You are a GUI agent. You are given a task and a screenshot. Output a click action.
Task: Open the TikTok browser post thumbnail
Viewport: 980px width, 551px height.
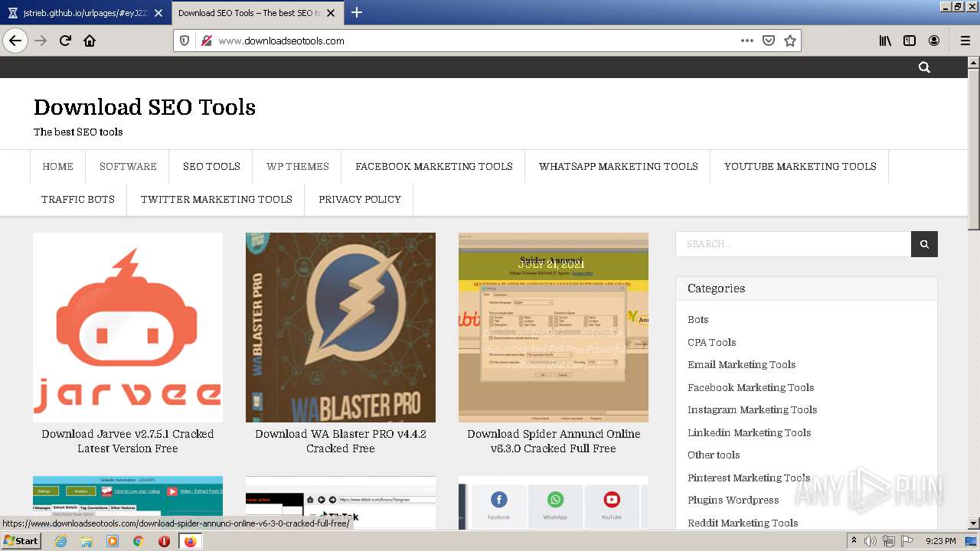[341, 502]
